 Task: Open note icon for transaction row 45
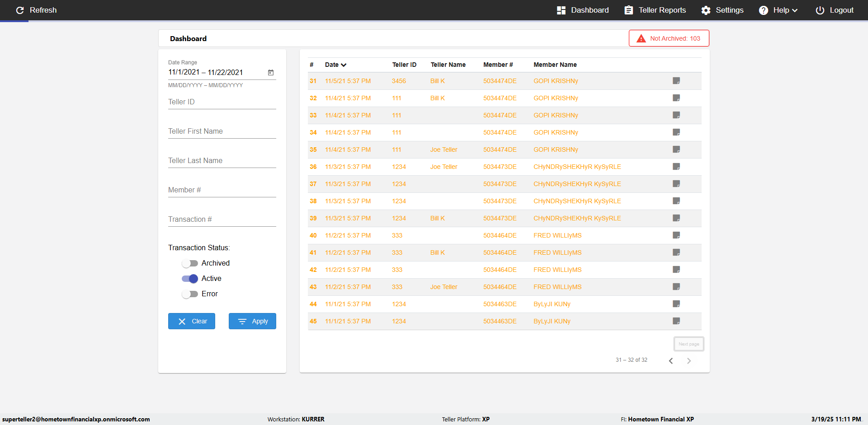coord(676,321)
